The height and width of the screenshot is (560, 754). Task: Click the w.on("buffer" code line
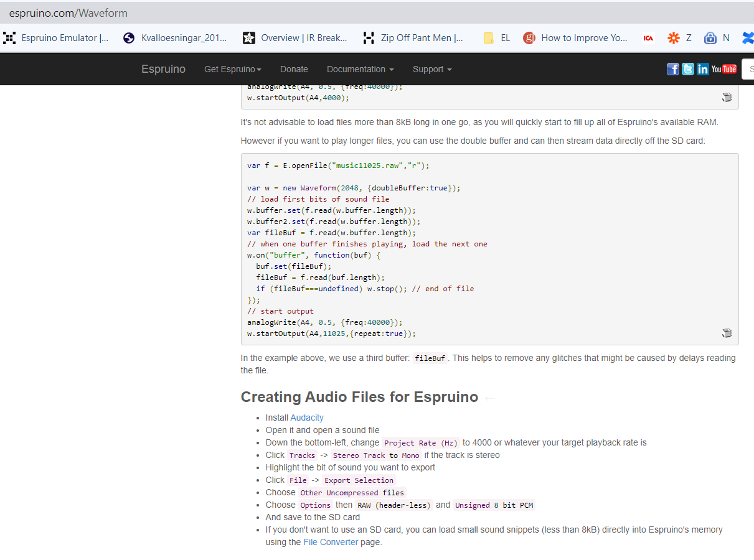point(313,255)
